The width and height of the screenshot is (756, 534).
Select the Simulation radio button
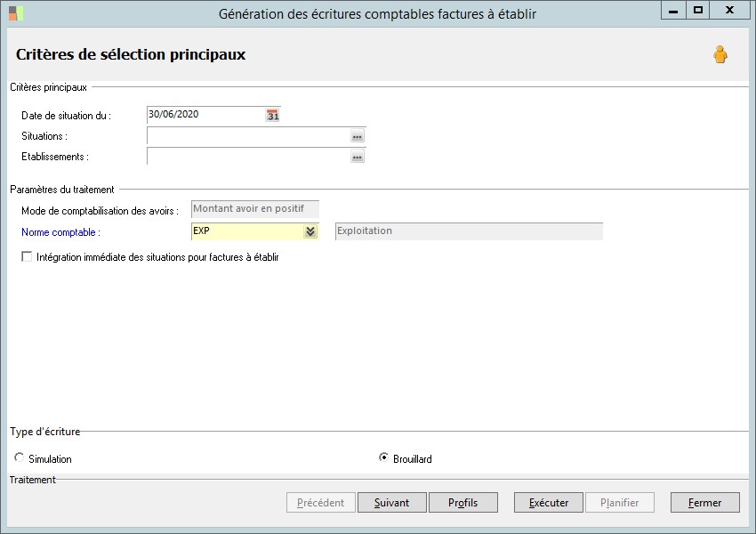(x=20, y=457)
